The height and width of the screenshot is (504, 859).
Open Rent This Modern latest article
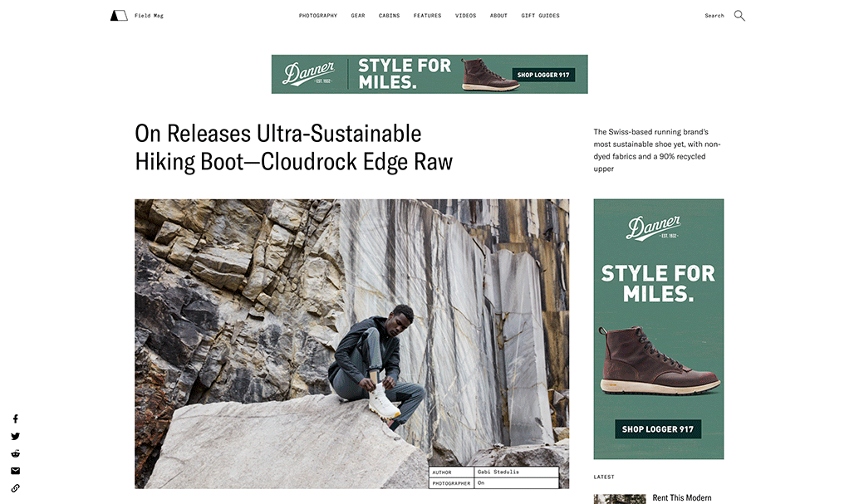pyautogui.click(x=682, y=497)
